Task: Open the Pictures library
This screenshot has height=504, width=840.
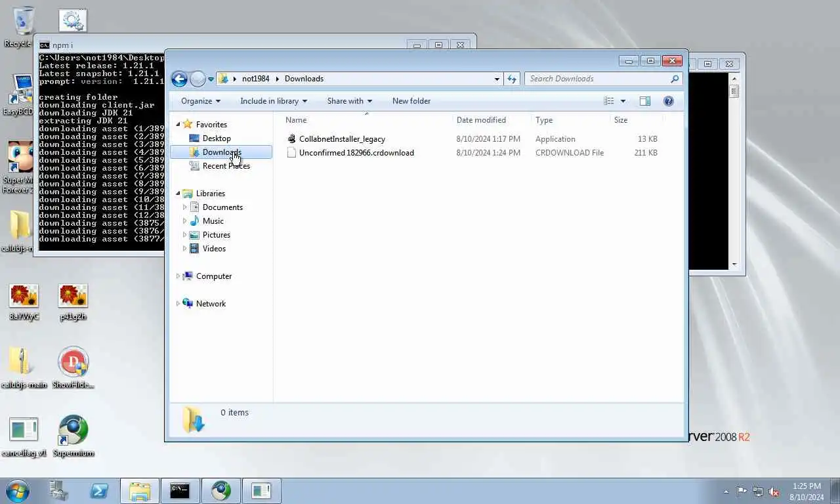Action: point(217,235)
